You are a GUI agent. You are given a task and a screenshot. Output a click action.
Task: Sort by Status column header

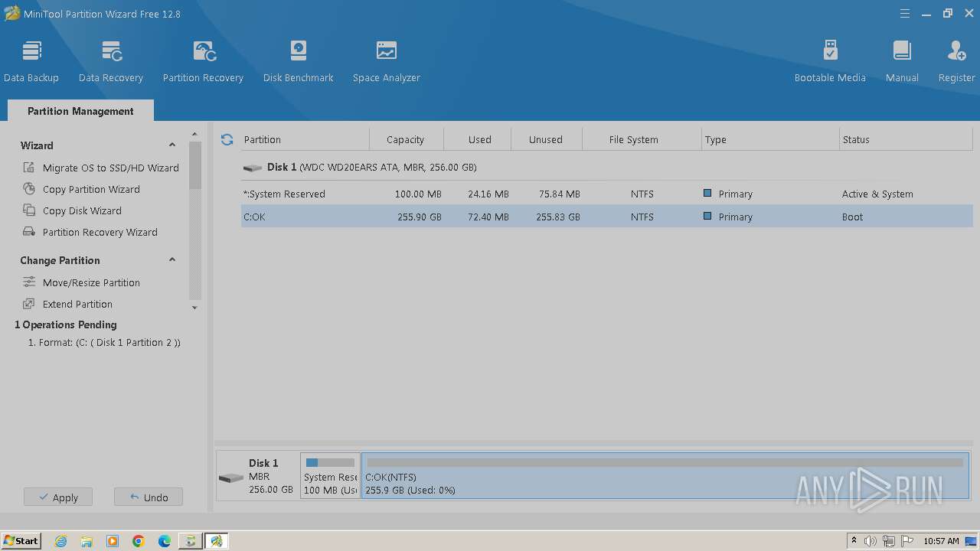click(x=906, y=139)
